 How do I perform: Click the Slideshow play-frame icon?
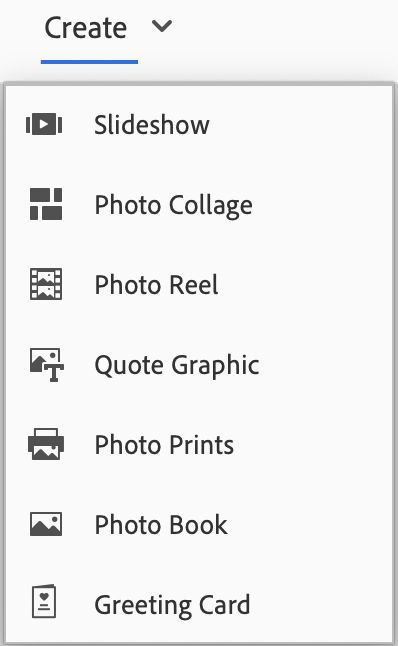[x=44, y=124]
